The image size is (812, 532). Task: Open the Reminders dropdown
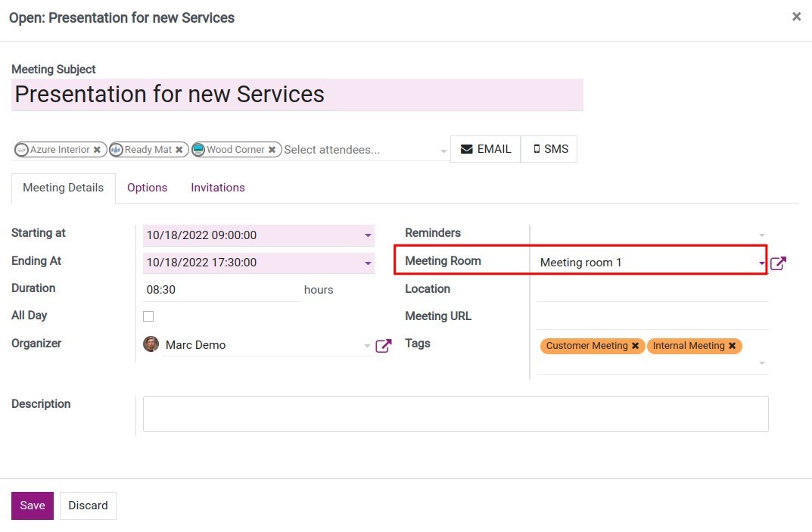[761, 235]
